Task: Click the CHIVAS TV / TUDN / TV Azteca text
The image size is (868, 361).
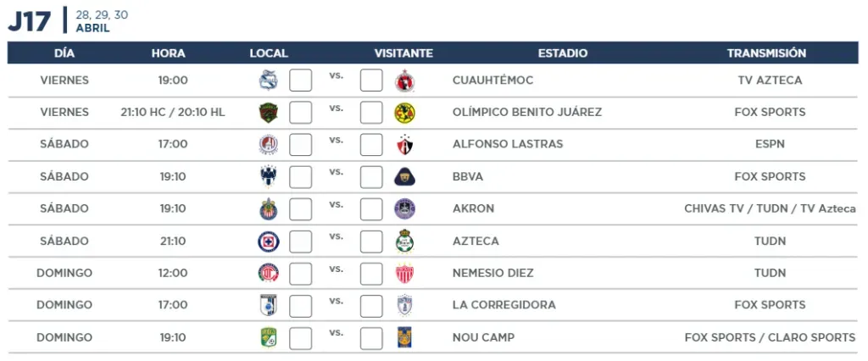Action: point(770,208)
